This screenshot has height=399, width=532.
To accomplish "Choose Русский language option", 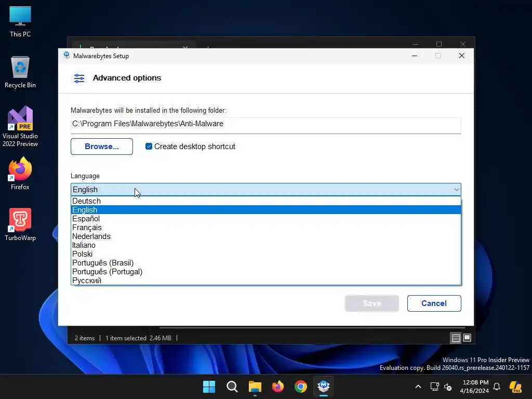I will (x=266, y=280).
